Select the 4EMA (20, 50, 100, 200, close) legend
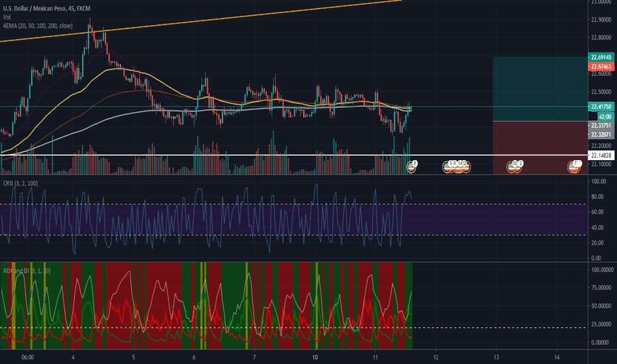 pyautogui.click(x=38, y=26)
